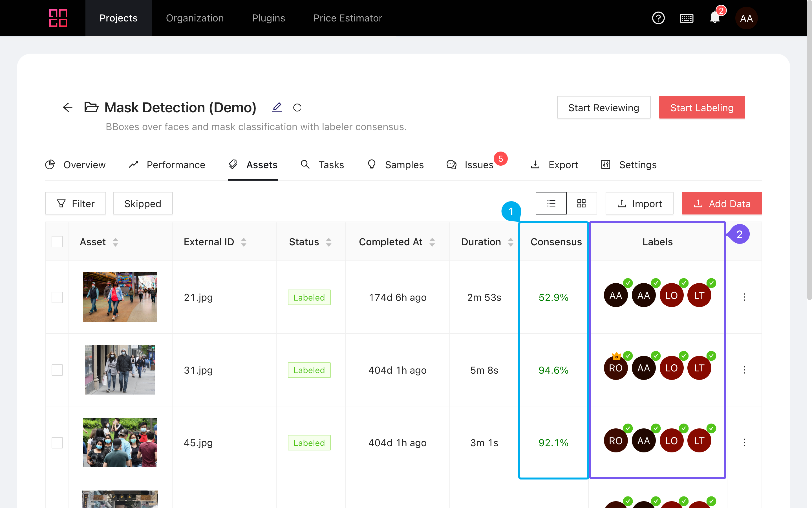Switch to grid view icon
The image size is (812, 508).
[581, 203]
